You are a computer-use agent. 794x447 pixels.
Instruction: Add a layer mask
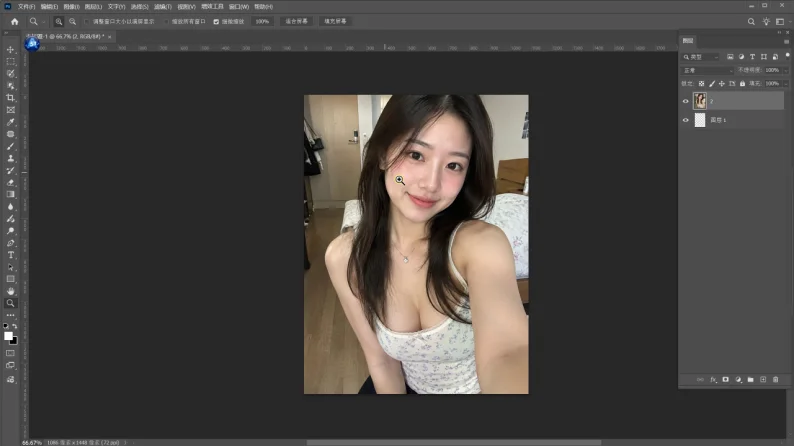coord(726,380)
